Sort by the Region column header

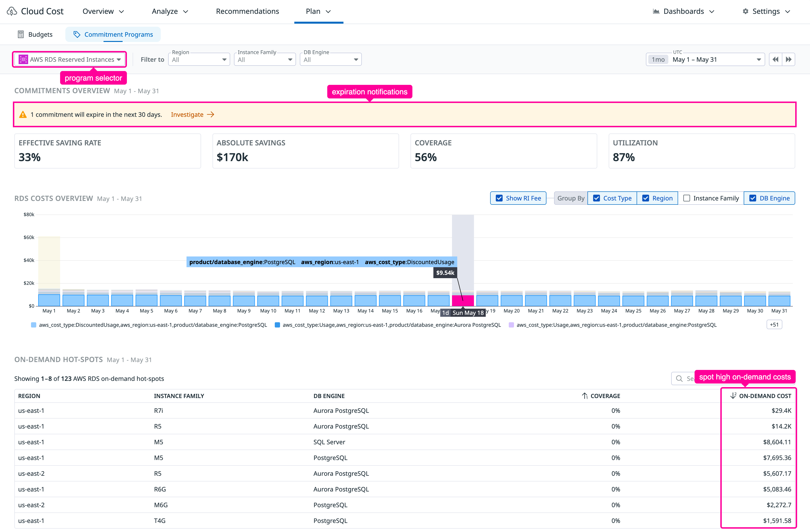[29, 396]
